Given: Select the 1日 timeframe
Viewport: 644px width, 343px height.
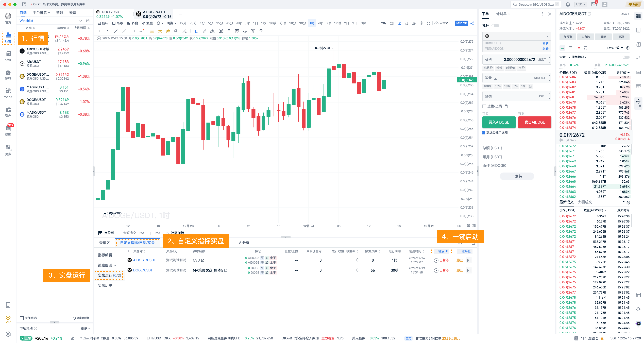Looking at the screenshot, I should (255, 23).
